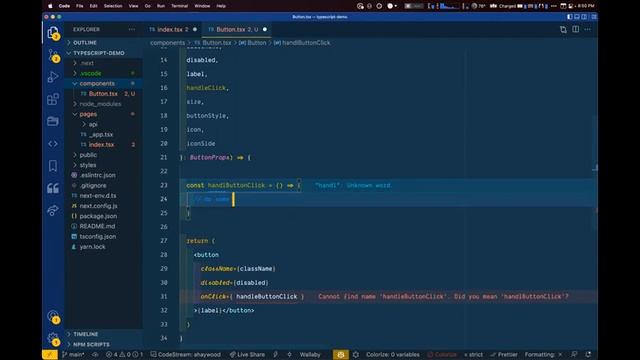Expand the NPM SCRIPTS section
Viewport: 640px width, 360px height.
(x=91, y=344)
